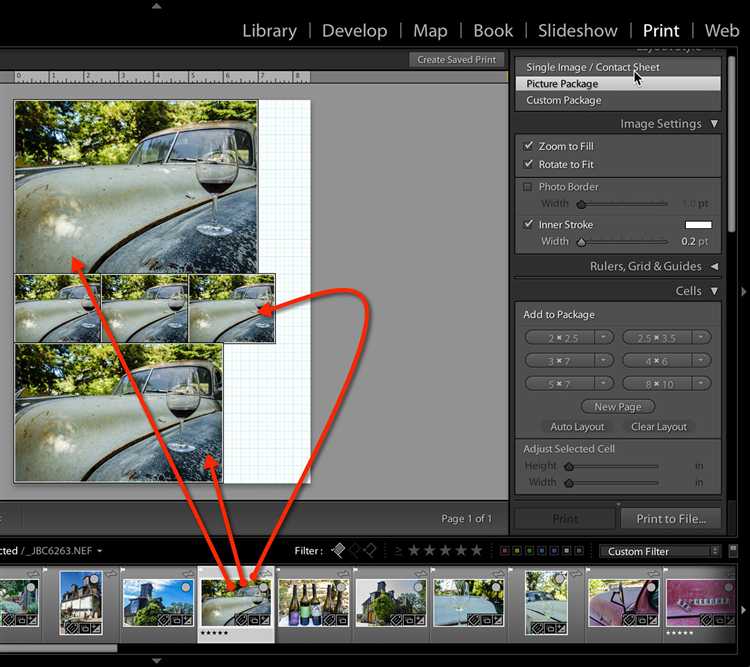Click develop adjustments badge on selected car thumbnail

(265, 621)
